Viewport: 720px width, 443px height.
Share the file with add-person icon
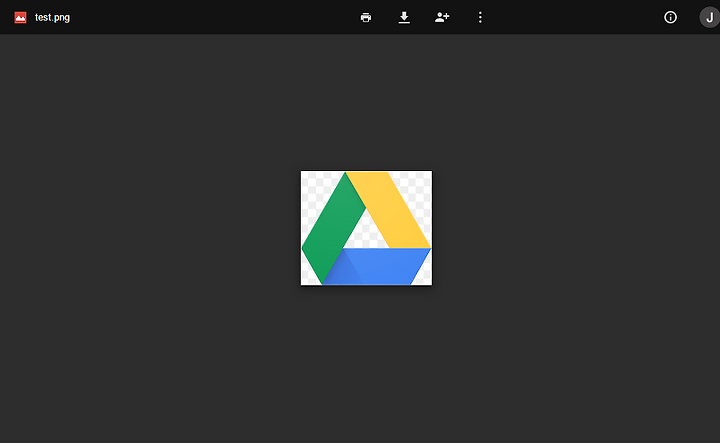tap(442, 17)
